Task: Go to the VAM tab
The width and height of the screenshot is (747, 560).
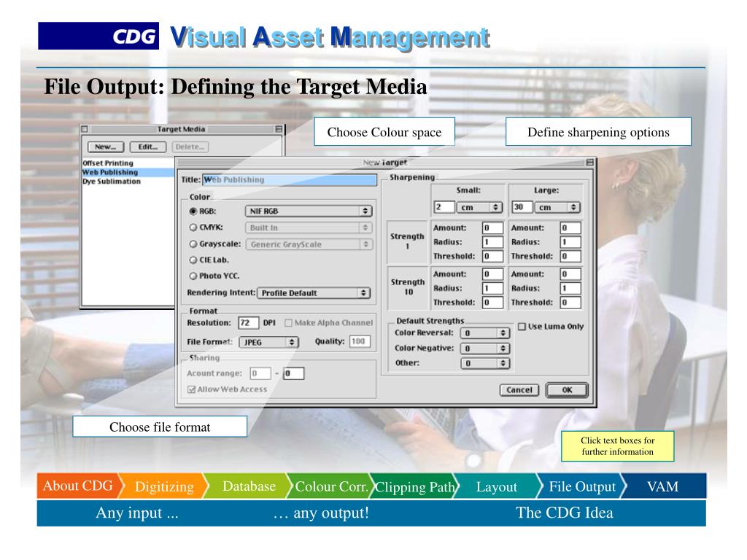Action: coord(663,486)
